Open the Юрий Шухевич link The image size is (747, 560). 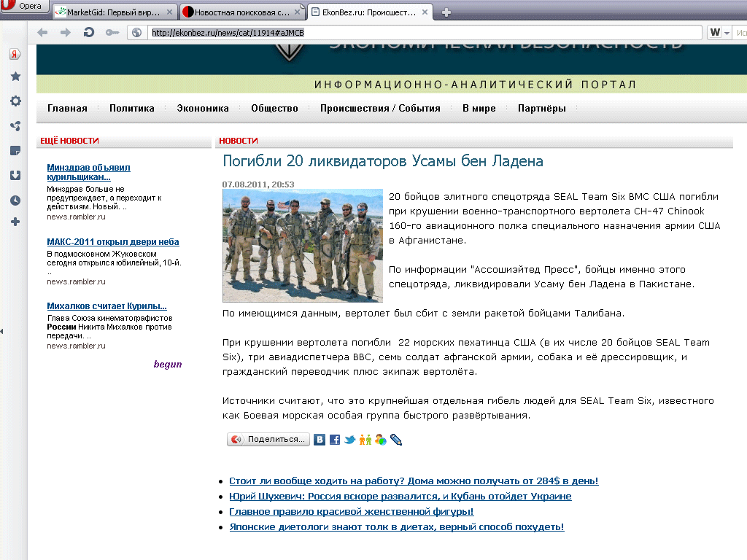coord(400,496)
